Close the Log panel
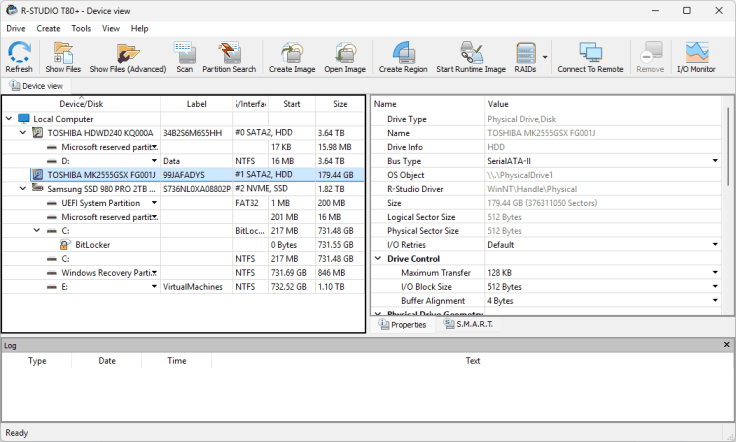 (727, 345)
